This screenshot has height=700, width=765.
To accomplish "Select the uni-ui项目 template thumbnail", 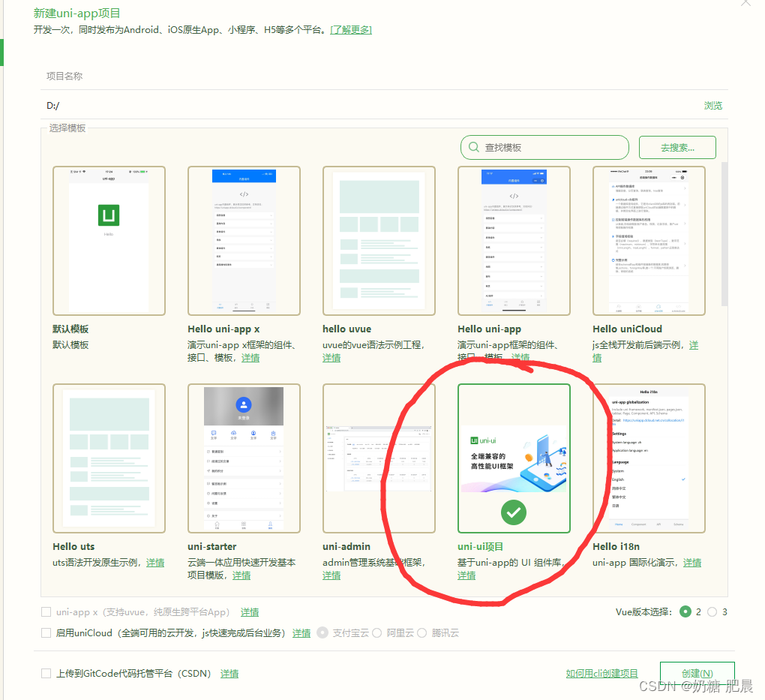I will (x=514, y=458).
